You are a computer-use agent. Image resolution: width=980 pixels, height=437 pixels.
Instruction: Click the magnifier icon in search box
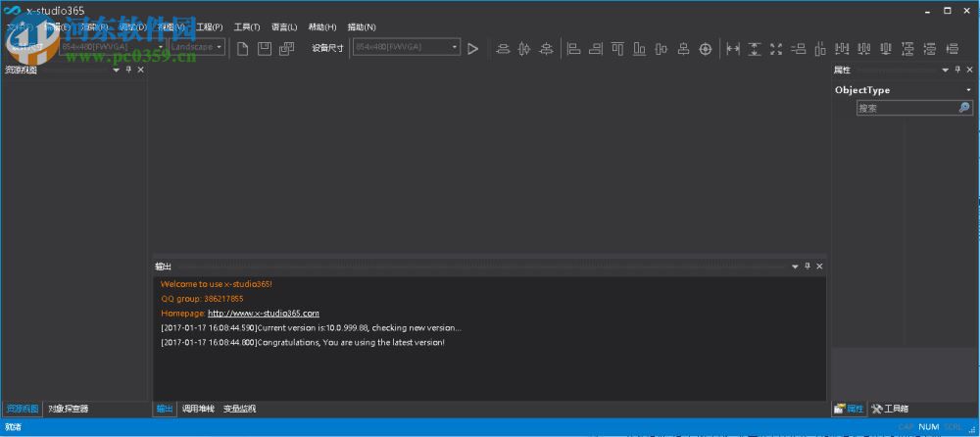tap(964, 108)
